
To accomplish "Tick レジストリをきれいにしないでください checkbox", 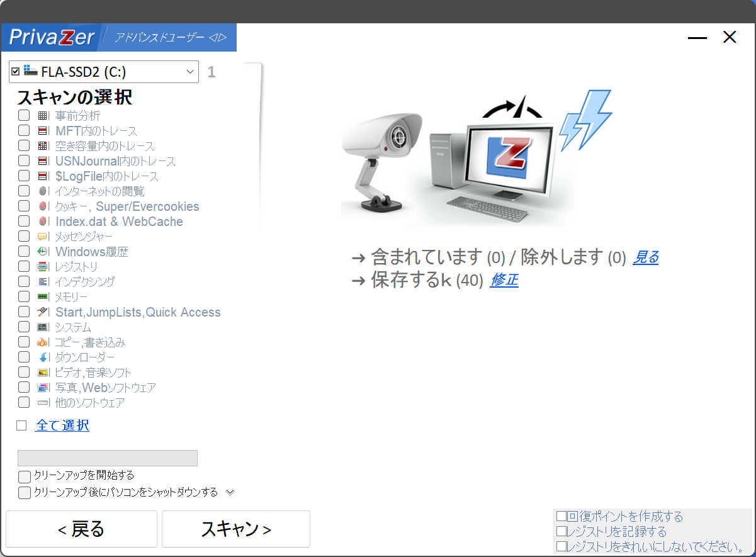I will [561, 547].
